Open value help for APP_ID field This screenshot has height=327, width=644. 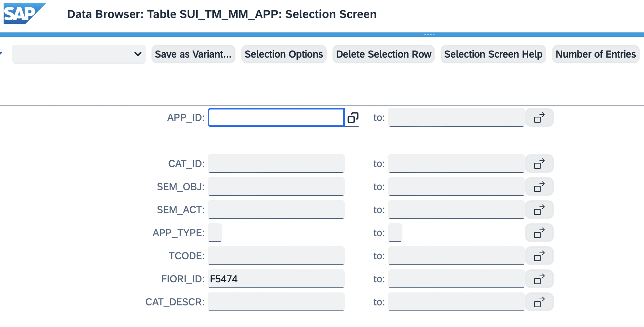[353, 118]
